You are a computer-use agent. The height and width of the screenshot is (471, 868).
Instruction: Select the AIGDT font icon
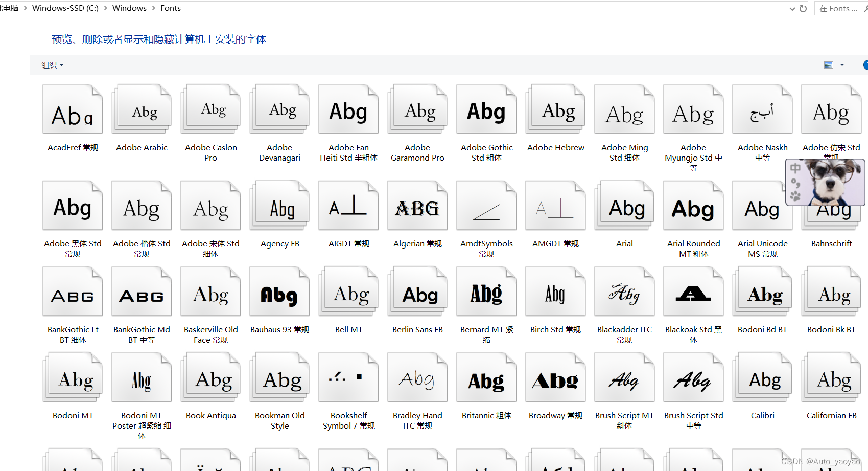tap(348, 206)
